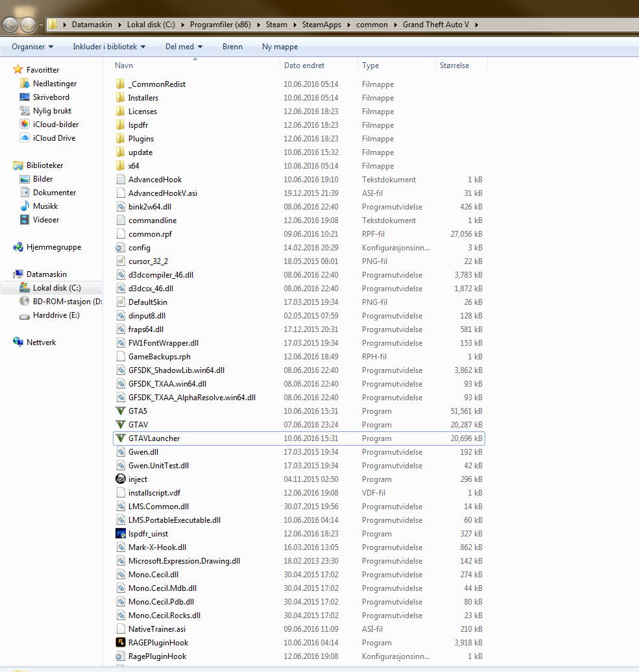
Task: Click the Brenn toolbar button
Action: (232, 47)
